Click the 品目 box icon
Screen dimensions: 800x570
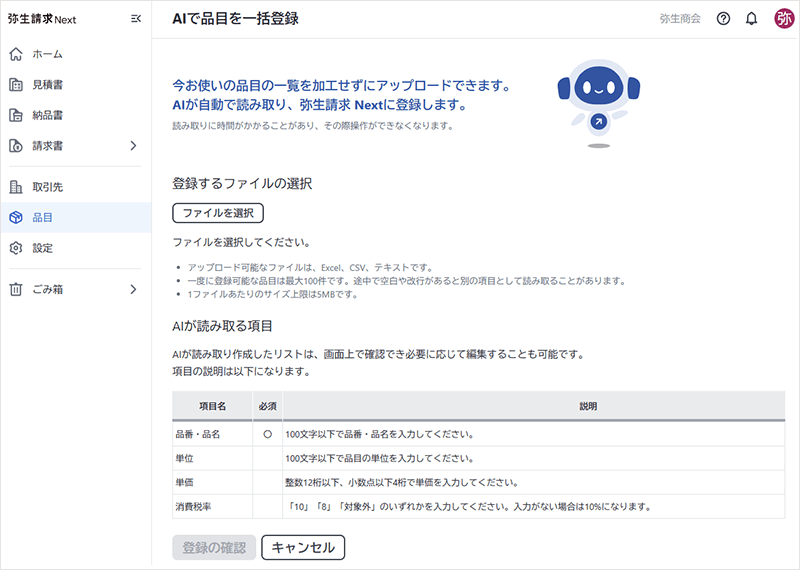(x=16, y=217)
